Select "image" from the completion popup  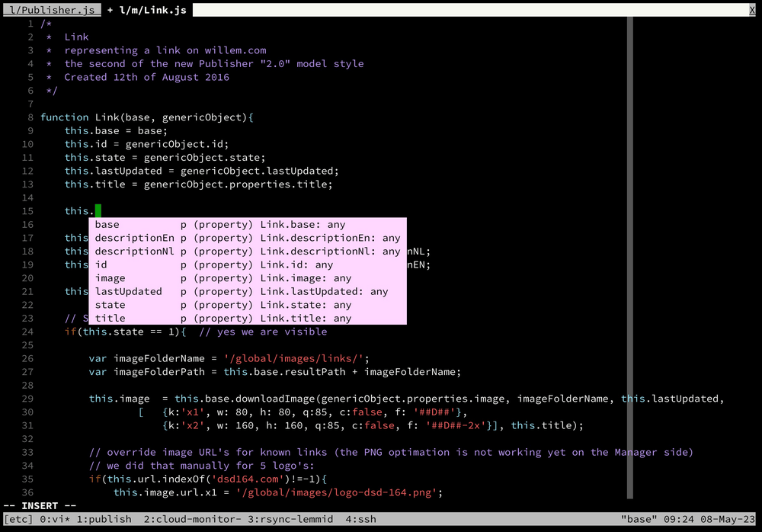110,277
